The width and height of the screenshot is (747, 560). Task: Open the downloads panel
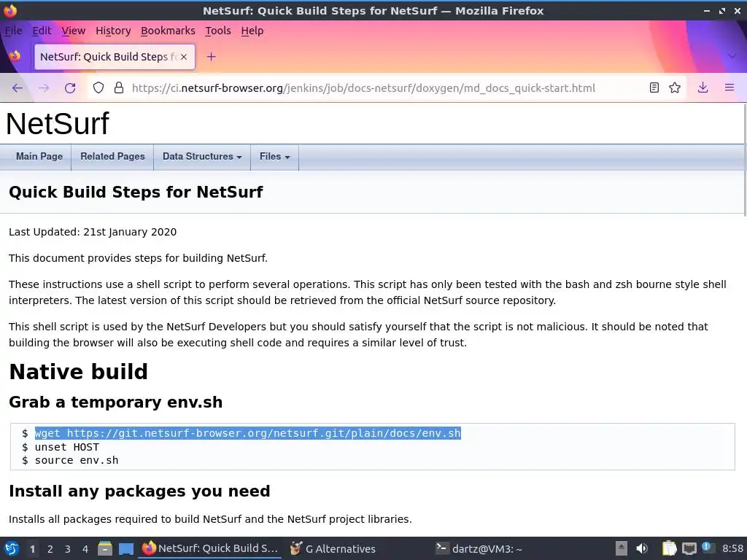(x=703, y=87)
